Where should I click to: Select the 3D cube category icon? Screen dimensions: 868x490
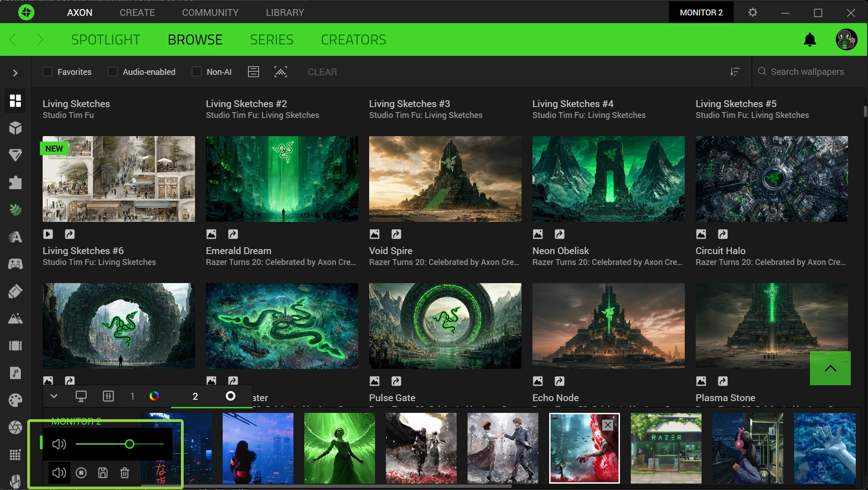(x=15, y=128)
